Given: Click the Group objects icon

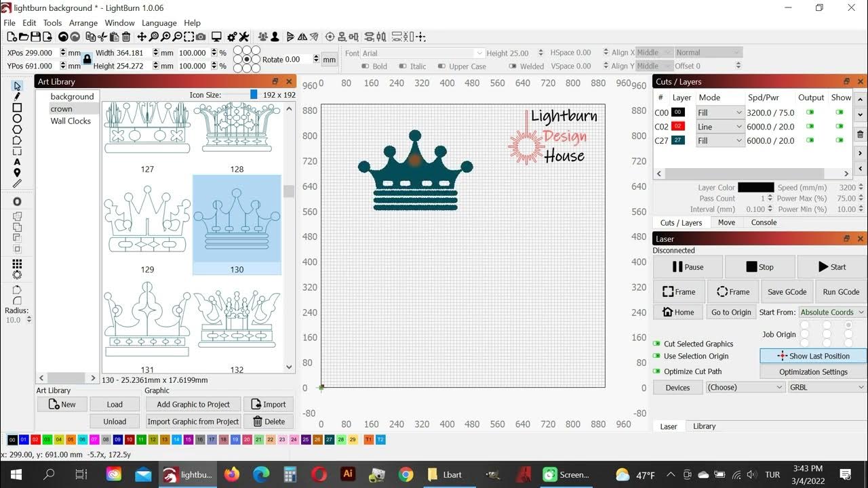Looking at the screenshot, I should [x=263, y=37].
